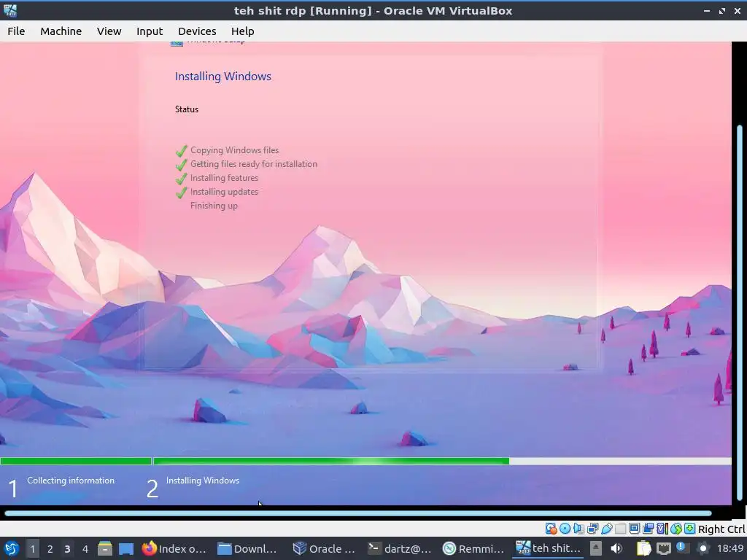This screenshot has height=560, width=747.
Task: Click the Installing updates step
Action: click(224, 192)
